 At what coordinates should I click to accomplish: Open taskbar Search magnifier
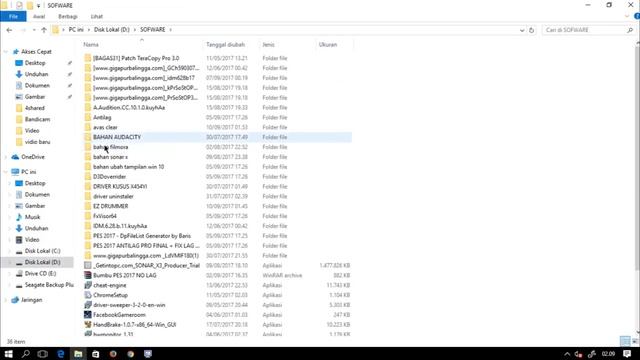point(26,354)
